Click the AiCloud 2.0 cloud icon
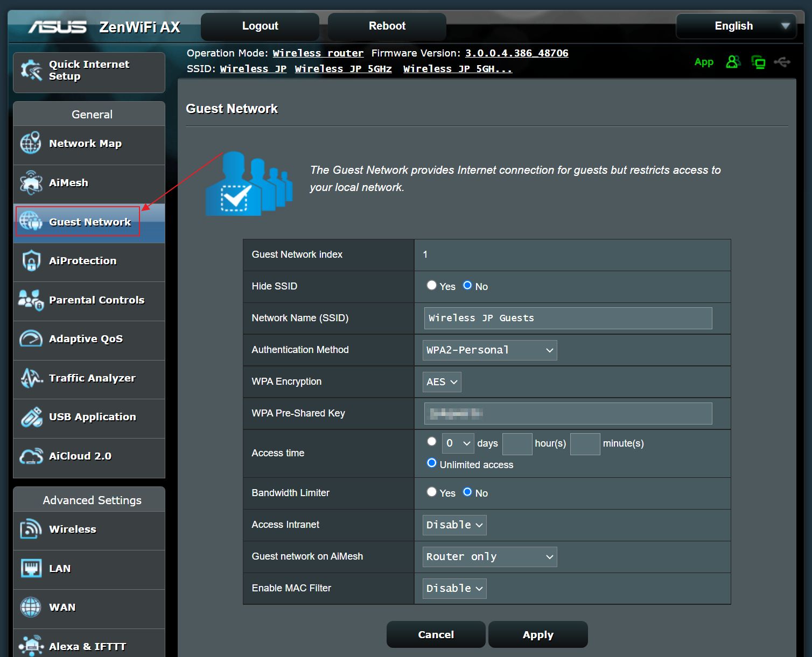This screenshot has width=812, height=657. click(31, 456)
